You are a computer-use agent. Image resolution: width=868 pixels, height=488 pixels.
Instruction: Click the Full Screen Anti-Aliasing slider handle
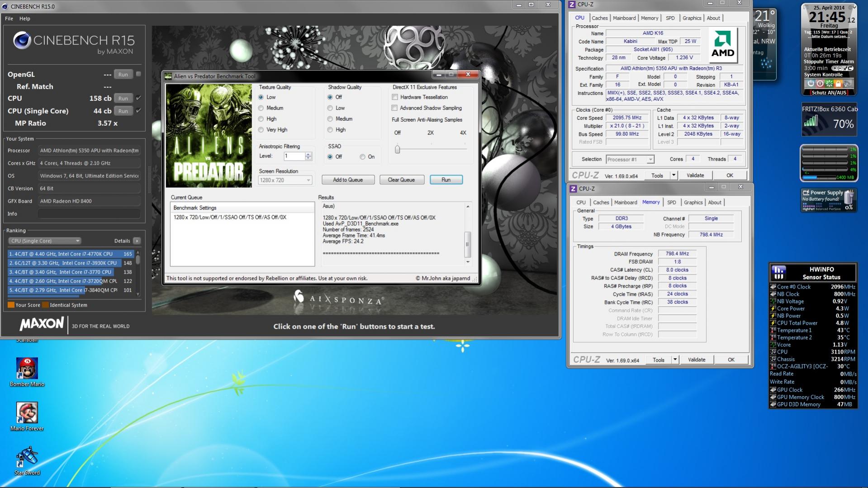pos(398,149)
